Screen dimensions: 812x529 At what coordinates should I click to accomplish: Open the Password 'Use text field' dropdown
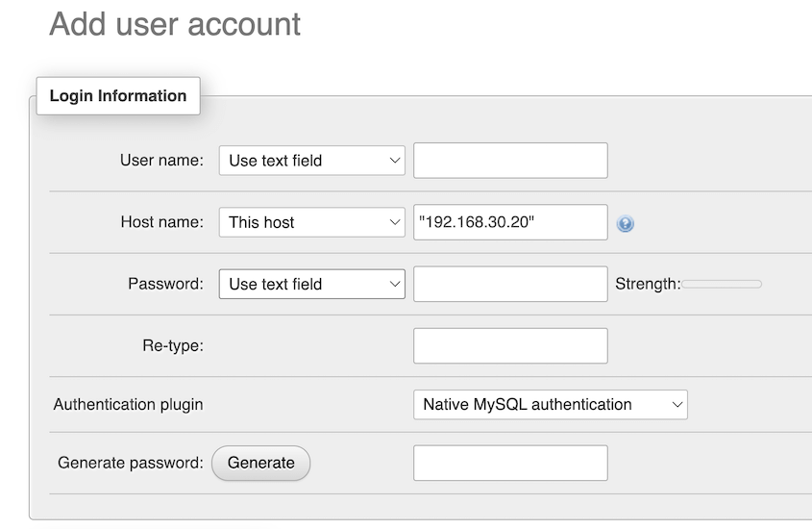tap(311, 284)
